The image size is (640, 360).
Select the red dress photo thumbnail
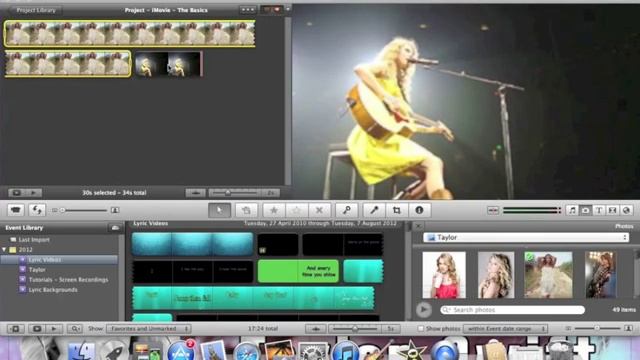coord(444,275)
